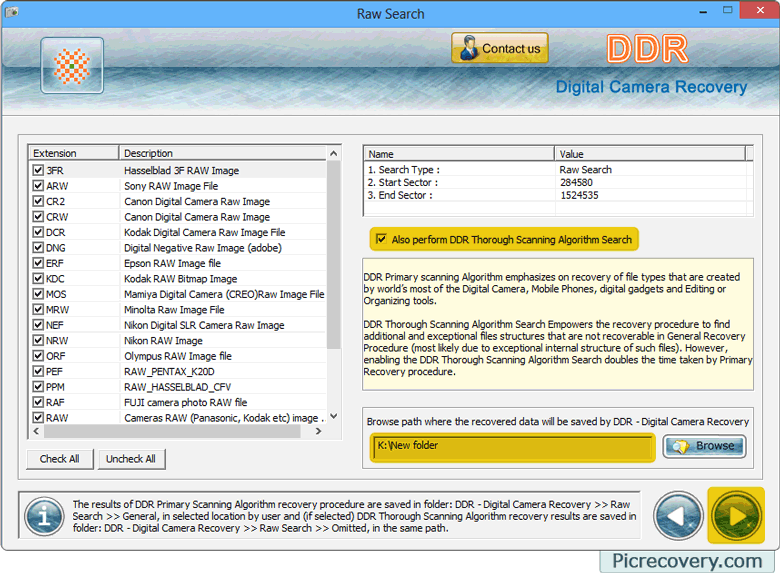
Task: Go back with the blue arrow button
Action: [678, 516]
